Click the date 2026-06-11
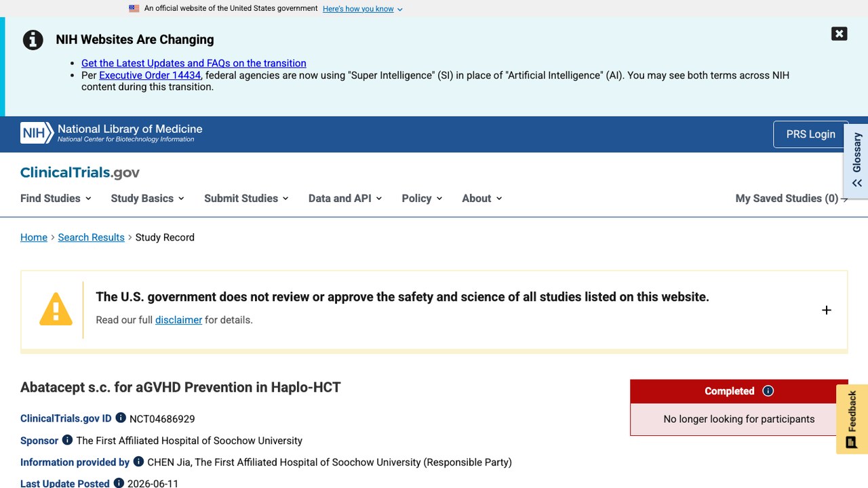Viewport: 868px width, 488px height. pos(153,484)
